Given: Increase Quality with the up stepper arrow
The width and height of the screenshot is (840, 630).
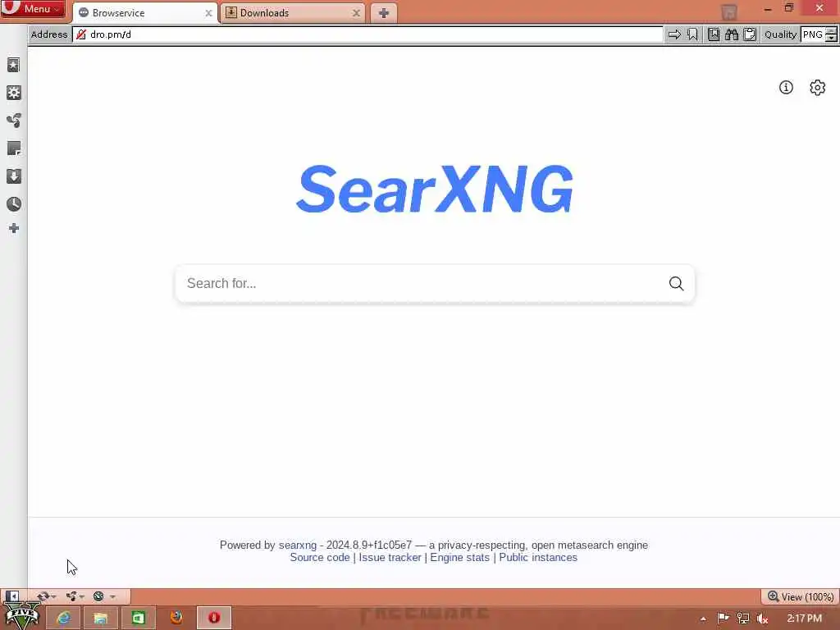Looking at the screenshot, I should [831, 31].
